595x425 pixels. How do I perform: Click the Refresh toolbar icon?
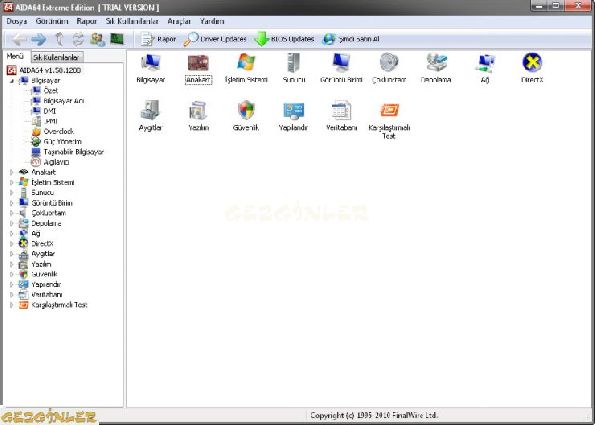pyautogui.click(x=79, y=39)
